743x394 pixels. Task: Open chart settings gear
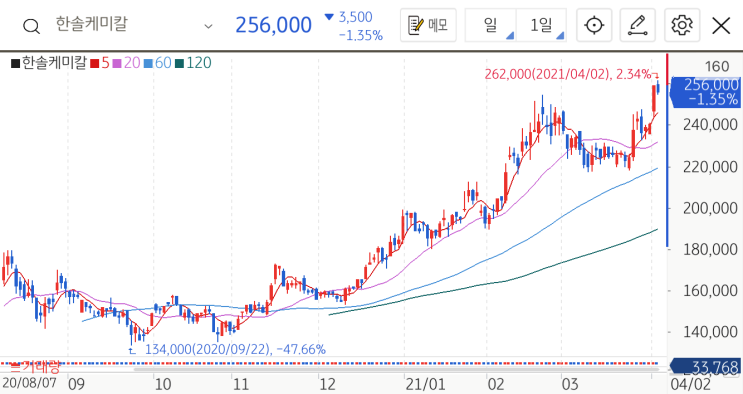tap(682, 25)
